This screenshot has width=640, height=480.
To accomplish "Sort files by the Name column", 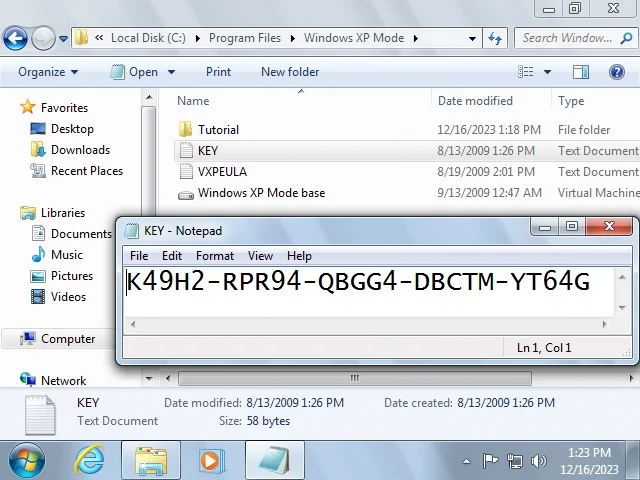I will pyautogui.click(x=193, y=101).
